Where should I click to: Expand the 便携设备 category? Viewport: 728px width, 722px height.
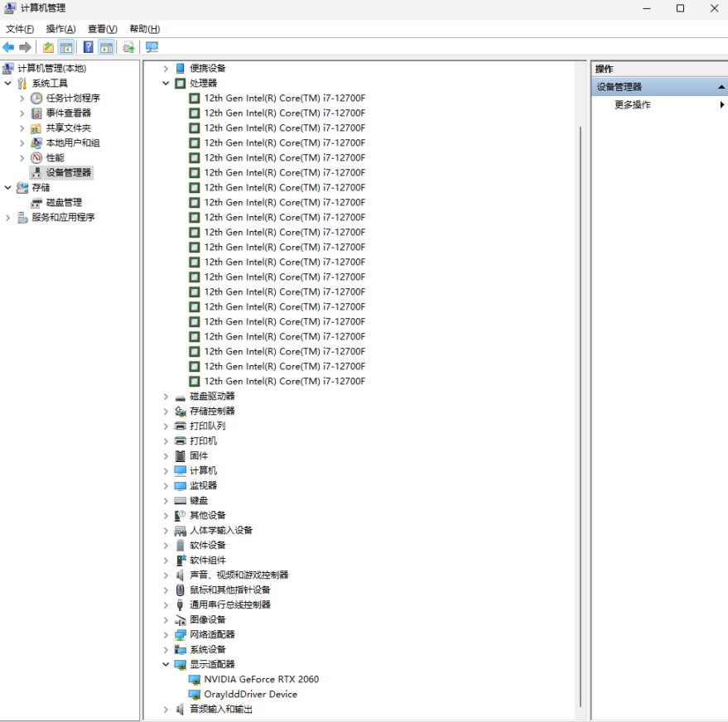(x=166, y=68)
